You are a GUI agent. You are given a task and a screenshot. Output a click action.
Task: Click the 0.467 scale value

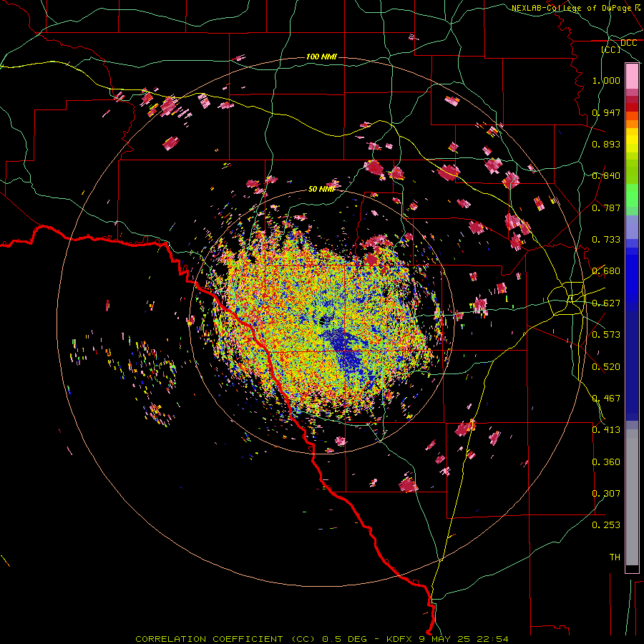tap(606, 399)
